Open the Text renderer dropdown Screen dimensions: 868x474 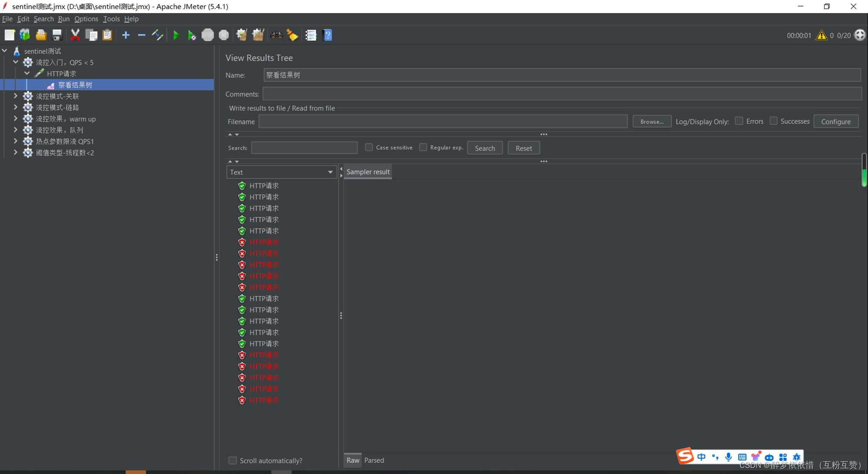click(281, 172)
